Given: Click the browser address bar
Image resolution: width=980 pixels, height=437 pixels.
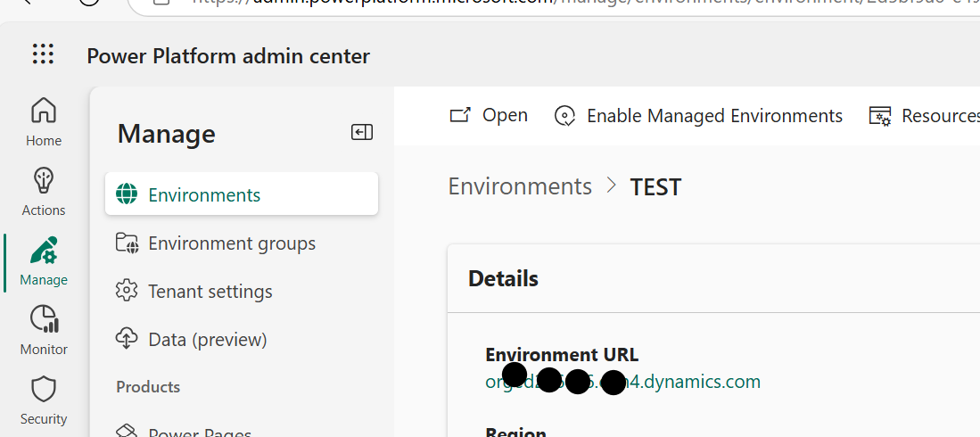Looking at the screenshot, I should 553,4.
